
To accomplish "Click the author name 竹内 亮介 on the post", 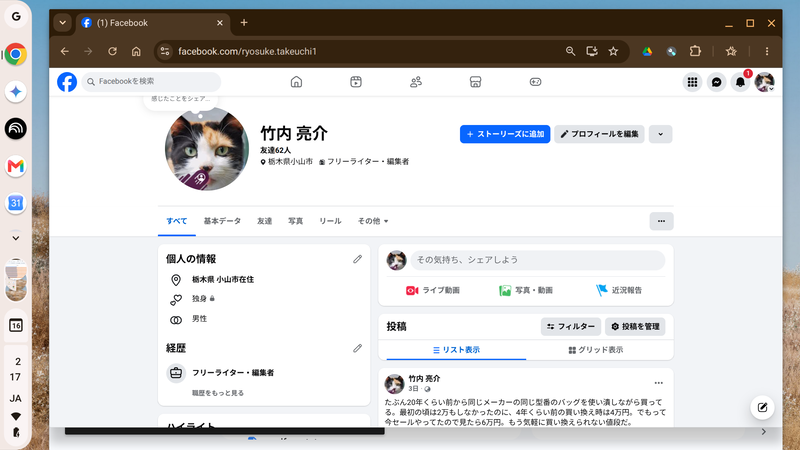I will (x=424, y=379).
